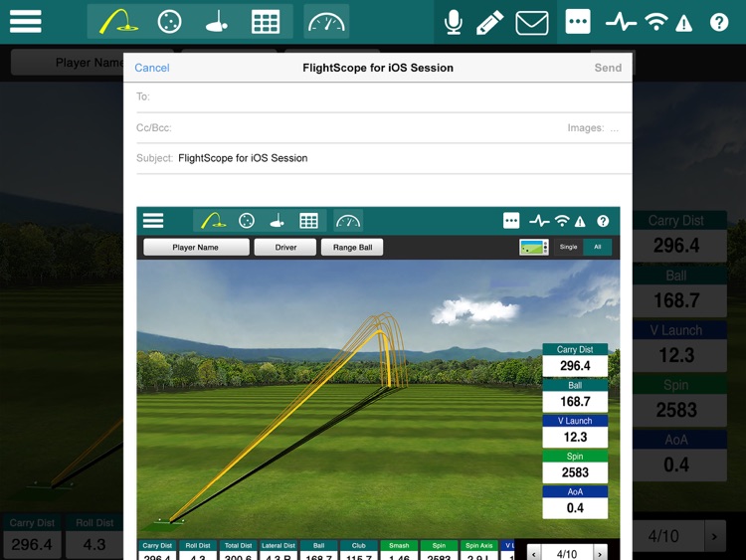Open the shot dispersion circle view in main toolbar
This screenshot has height=560, width=746.
(x=169, y=22)
